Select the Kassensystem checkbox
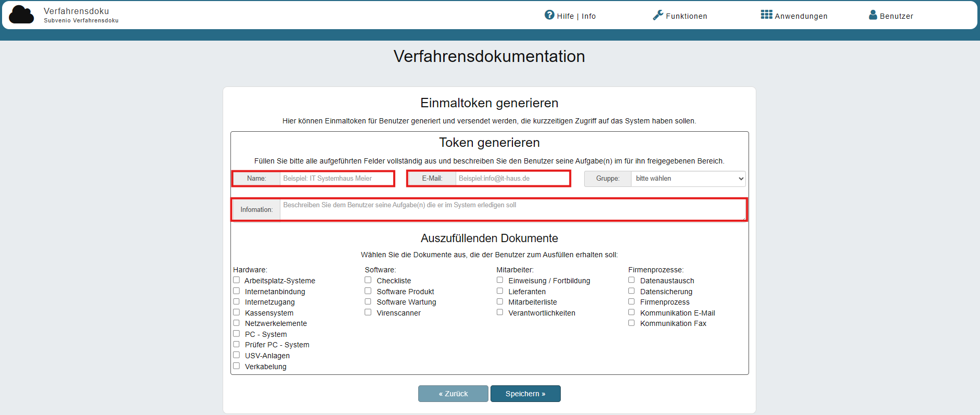This screenshot has height=415, width=980. [237, 312]
